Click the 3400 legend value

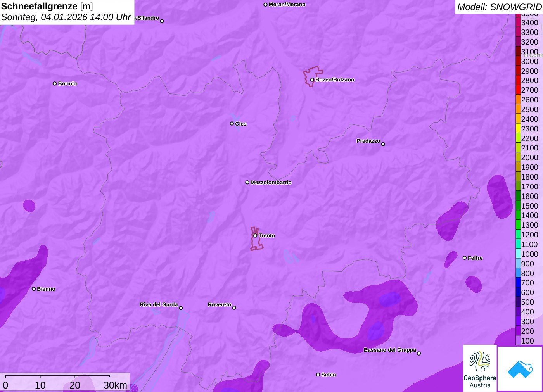point(529,22)
